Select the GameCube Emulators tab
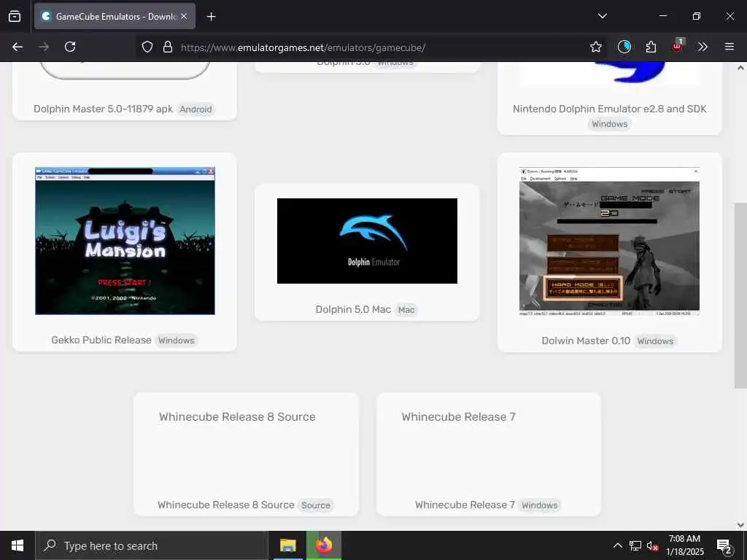Viewport: 747px width, 560px height. tap(115, 16)
